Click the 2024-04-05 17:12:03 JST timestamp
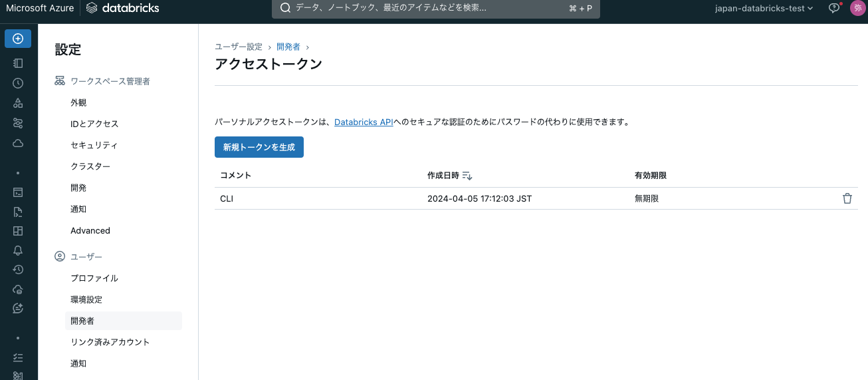868x380 pixels. pos(479,198)
